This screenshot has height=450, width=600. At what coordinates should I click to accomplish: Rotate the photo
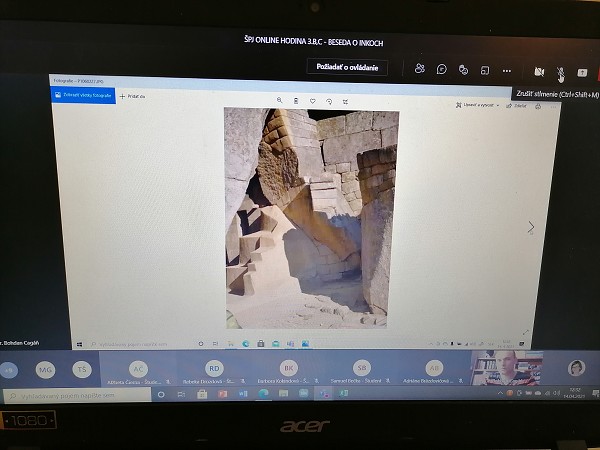329,101
